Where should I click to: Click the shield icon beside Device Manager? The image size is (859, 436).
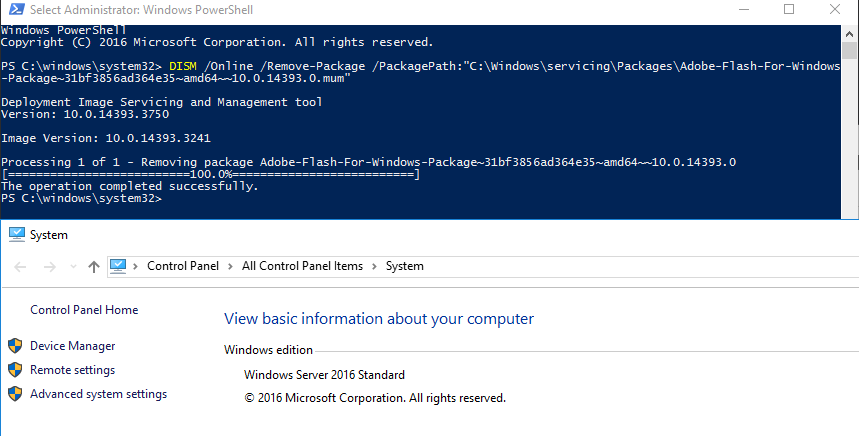click(x=15, y=346)
